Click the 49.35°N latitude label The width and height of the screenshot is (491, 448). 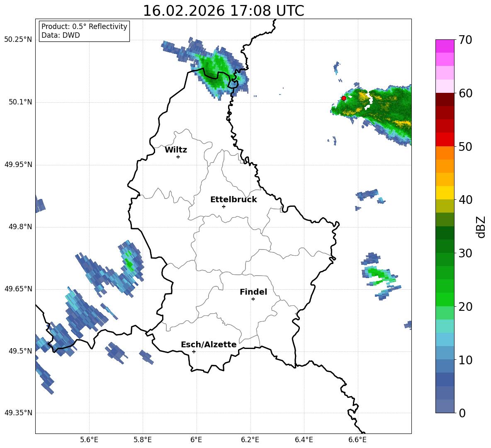click(x=18, y=413)
